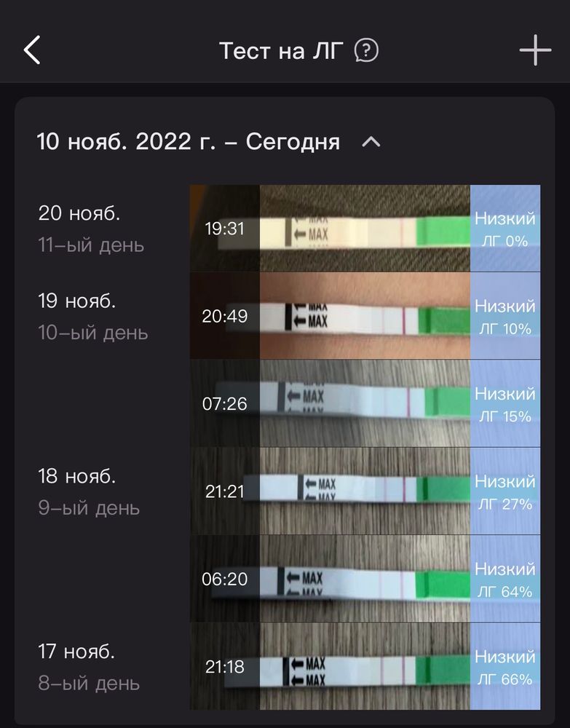This screenshot has width=570, height=728.
Task: Tap the 20 нояб. date entry
Action: pos(79,213)
